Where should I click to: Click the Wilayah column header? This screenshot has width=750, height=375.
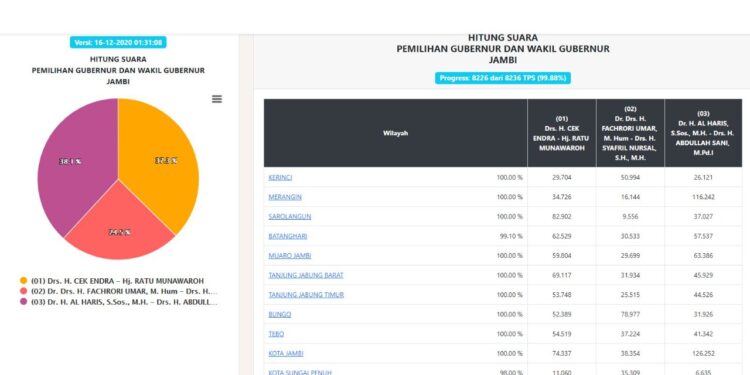pyautogui.click(x=396, y=133)
